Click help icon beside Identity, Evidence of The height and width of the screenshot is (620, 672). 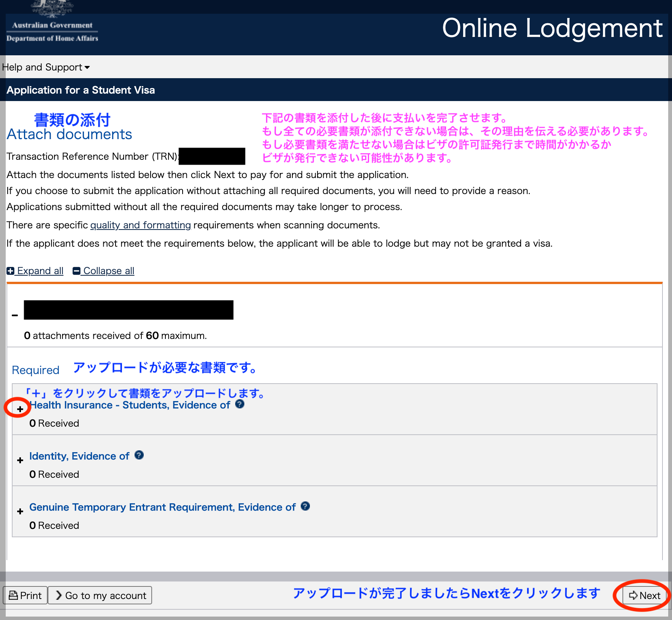139,455
